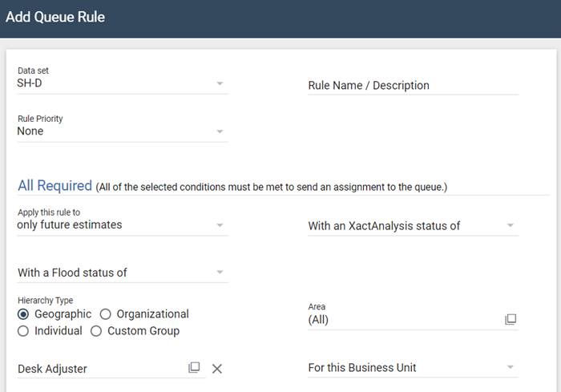The image size is (561, 392).
Task: Expand the Data set dropdown
Action: point(220,83)
